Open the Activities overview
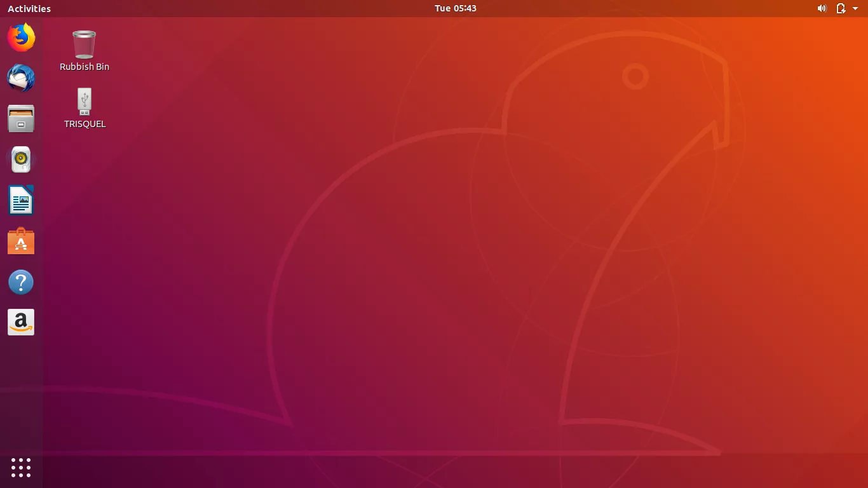The height and width of the screenshot is (488, 868). point(29,8)
